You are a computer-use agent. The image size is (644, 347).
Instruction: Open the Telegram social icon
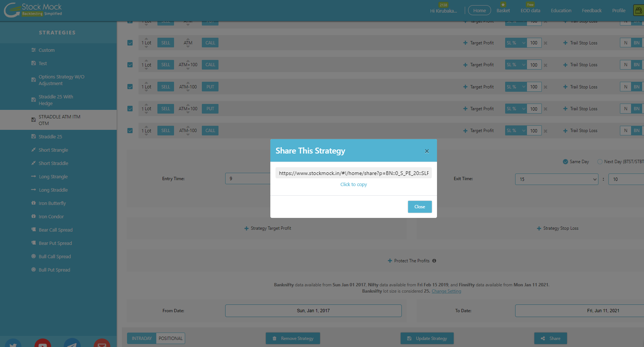coord(72,343)
